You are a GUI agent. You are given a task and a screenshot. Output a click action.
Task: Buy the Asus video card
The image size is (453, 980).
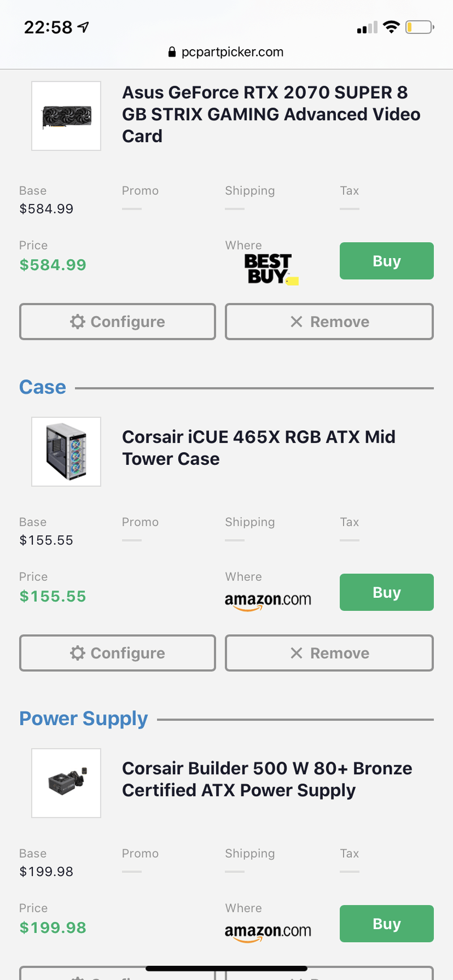(x=386, y=261)
